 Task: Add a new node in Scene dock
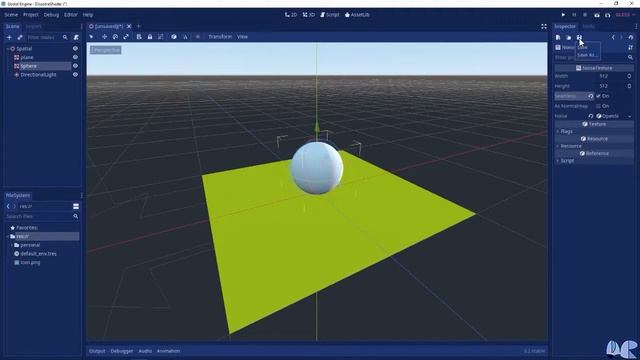click(x=9, y=37)
